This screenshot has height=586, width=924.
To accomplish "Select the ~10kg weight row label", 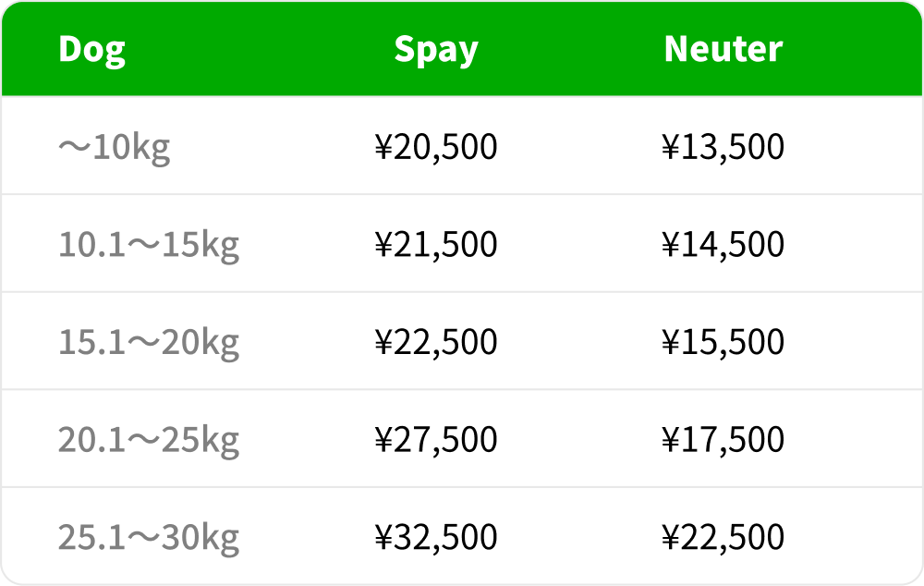I will click(x=115, y=147).
